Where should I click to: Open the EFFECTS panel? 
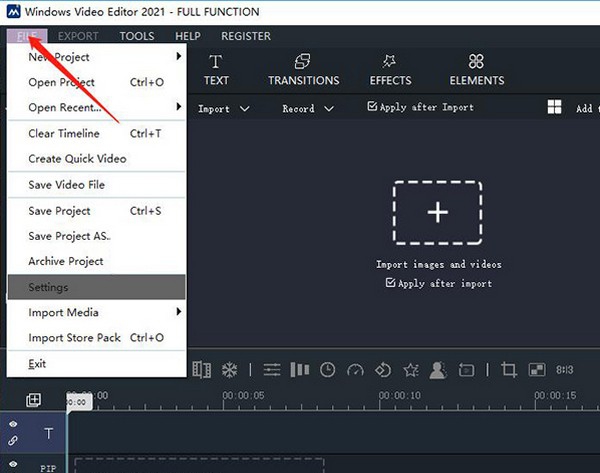tap(390, 70)
